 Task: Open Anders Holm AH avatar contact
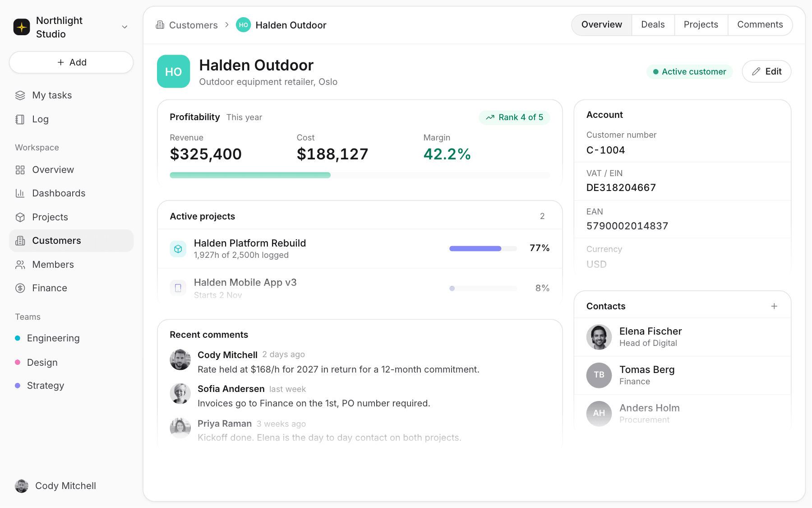[599, 414]
